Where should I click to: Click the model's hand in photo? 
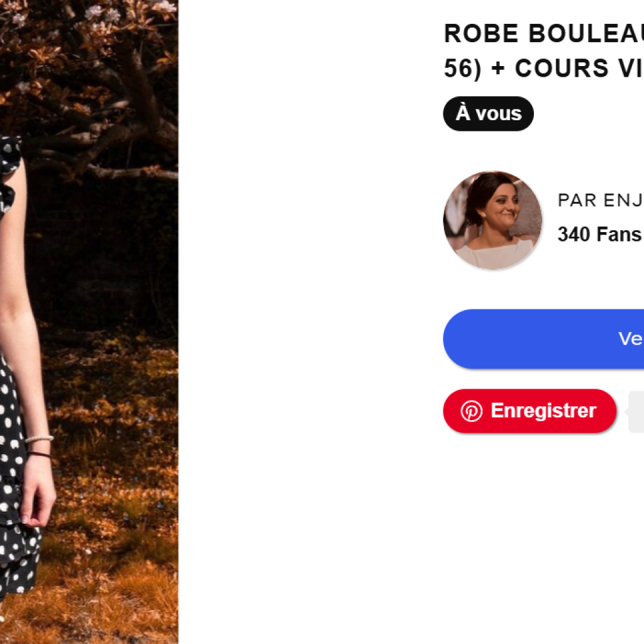[39, 497]
